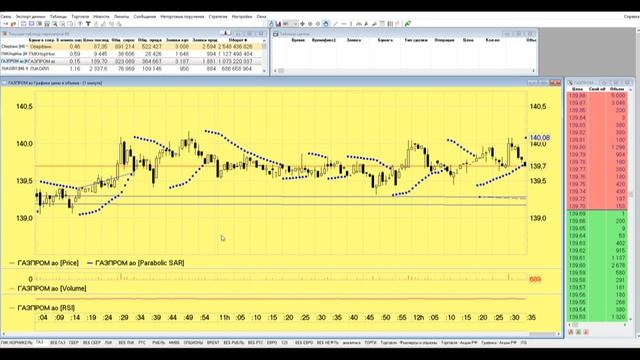640x360 pixels.
Task: Click the Цена header in order book
Action: pyautogui.click(x=577, y=89)
